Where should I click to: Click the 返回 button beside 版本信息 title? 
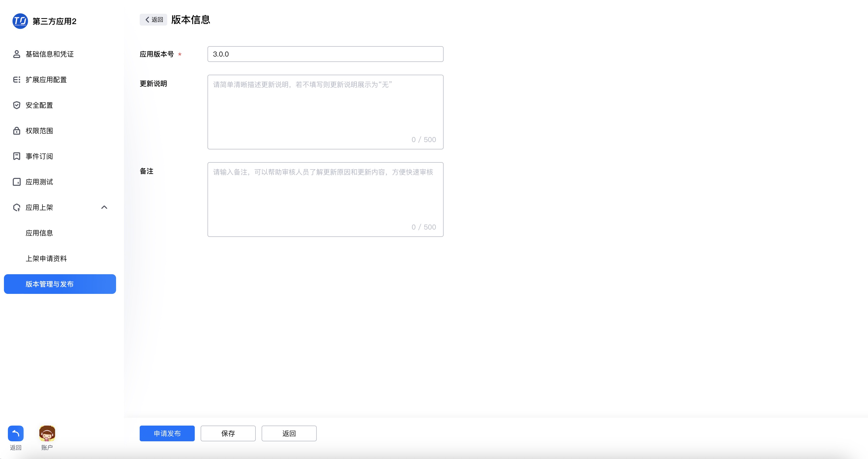pyautogui.click(x=153, y=19)
